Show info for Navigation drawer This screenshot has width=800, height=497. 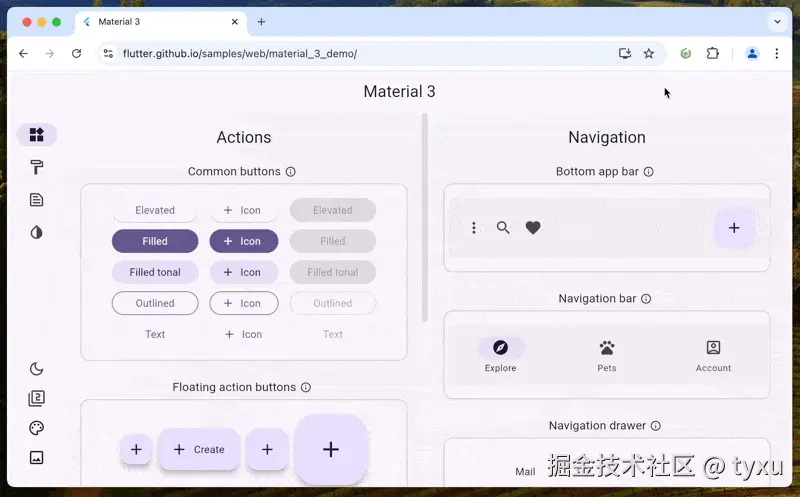point(656,426)
